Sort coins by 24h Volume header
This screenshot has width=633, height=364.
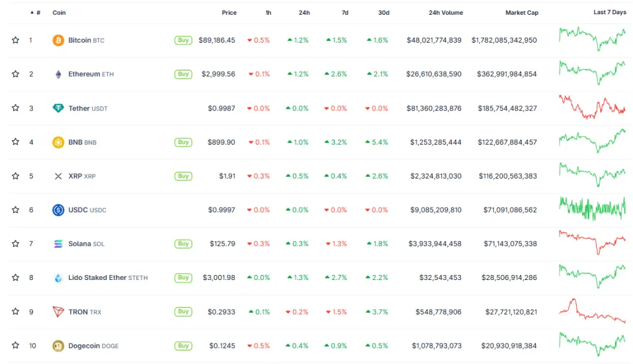click(x=445, y=12)
